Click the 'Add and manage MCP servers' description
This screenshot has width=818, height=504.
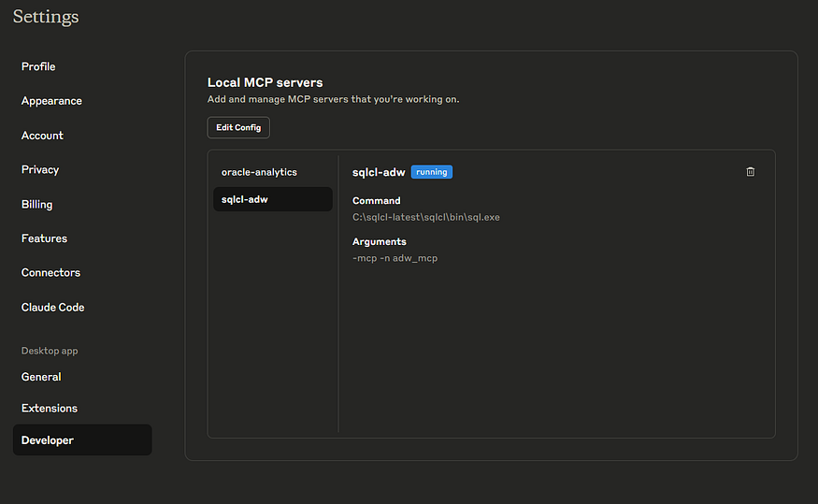[x=334, y=99]
